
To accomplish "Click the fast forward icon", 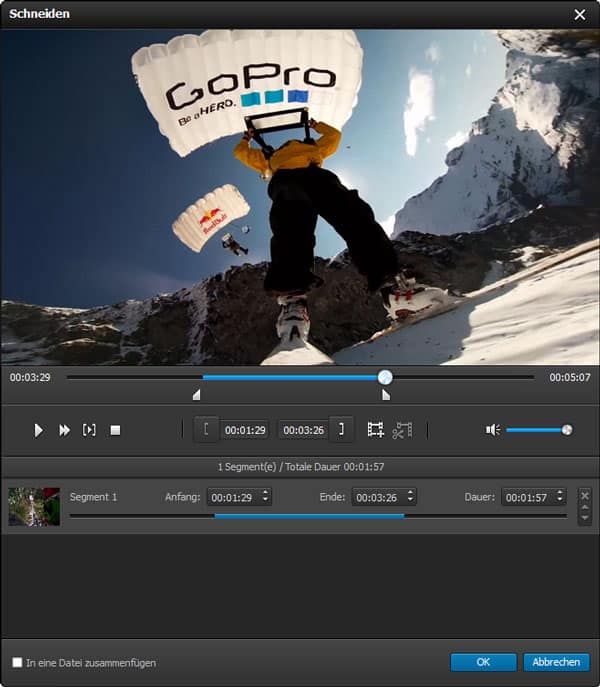I will tap(64, 430).
